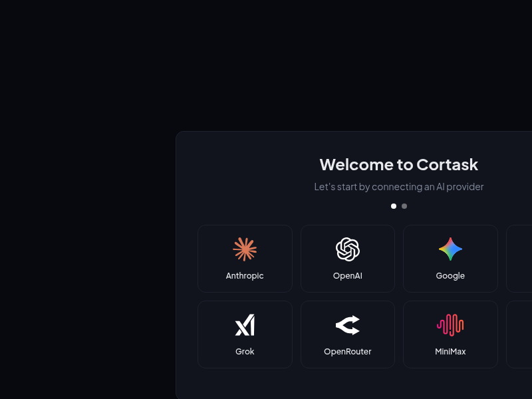Click the Anthropic provider label
The height and width of the screenshot is (399, 532).
[245, 276]
